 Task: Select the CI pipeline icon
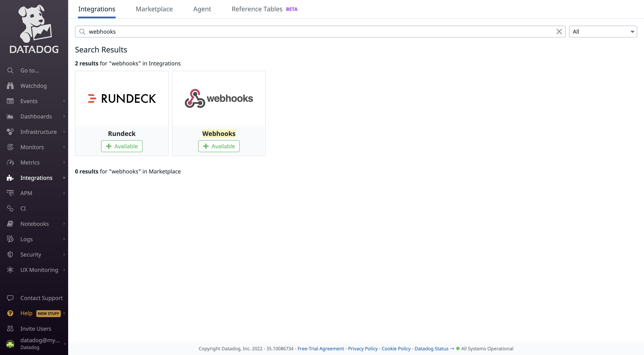[10, 208]
